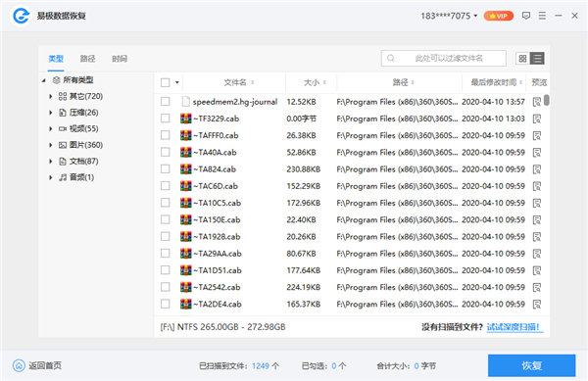Check the ~TAC6D.cab checkbox
The image size is (588, 381).
[165, 186]
